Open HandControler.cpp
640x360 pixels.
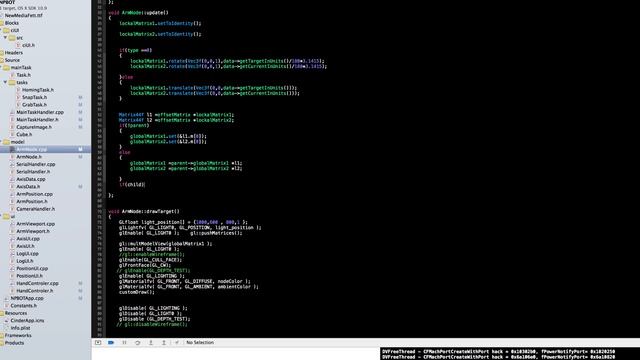pos(38,284)
